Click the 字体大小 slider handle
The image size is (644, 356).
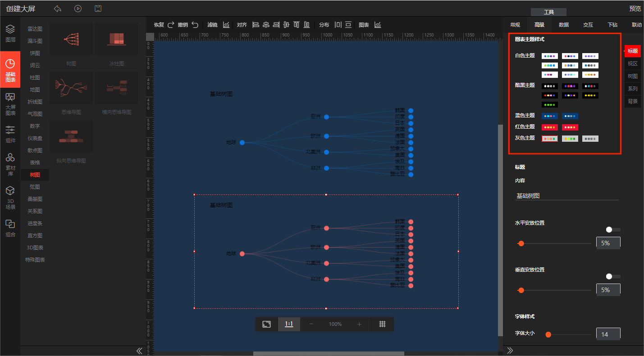click(x=548, y=334)
